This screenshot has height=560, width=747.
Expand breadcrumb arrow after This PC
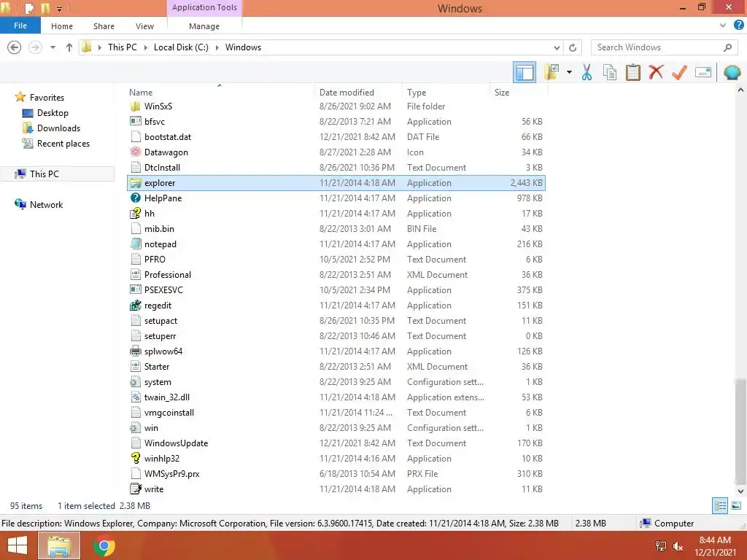point(146,47)
